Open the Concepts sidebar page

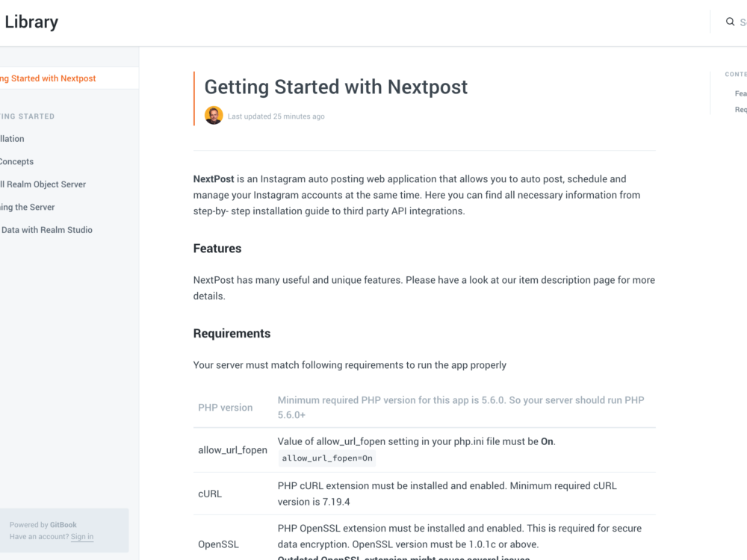click(16, 161)
